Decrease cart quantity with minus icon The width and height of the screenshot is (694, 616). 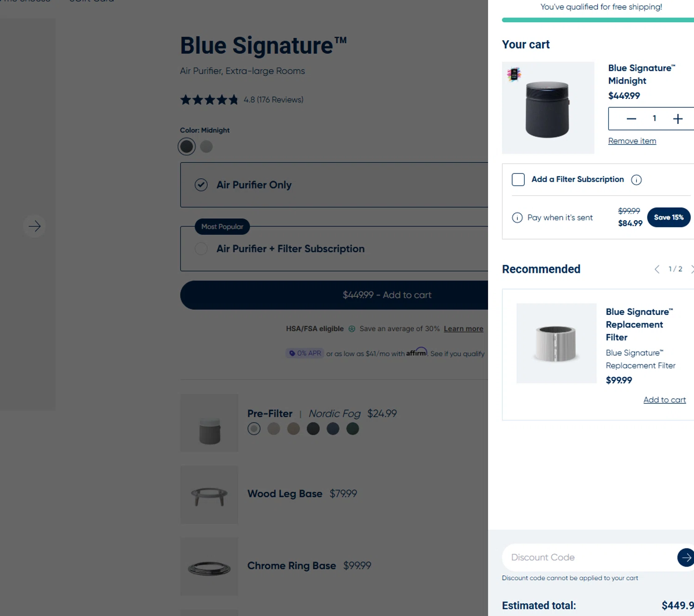coord(631,119)
